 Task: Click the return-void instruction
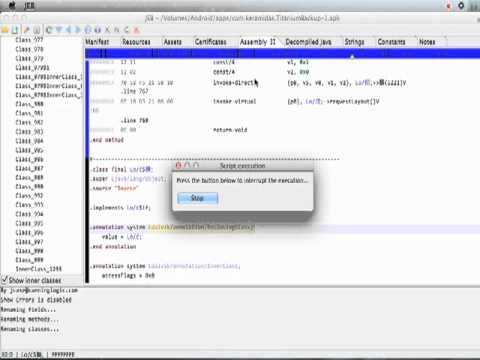230,130
